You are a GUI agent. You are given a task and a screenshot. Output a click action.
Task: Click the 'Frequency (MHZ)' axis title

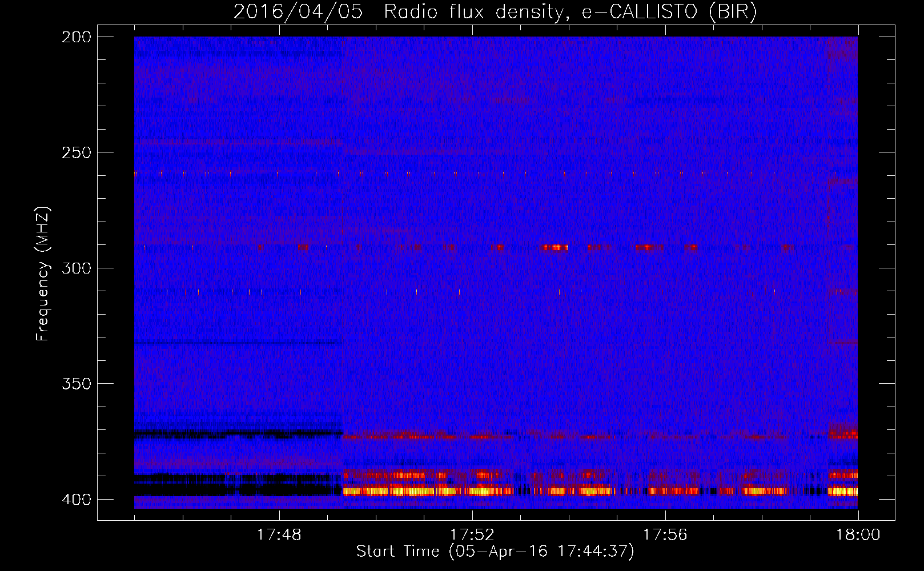click(43, 274)
